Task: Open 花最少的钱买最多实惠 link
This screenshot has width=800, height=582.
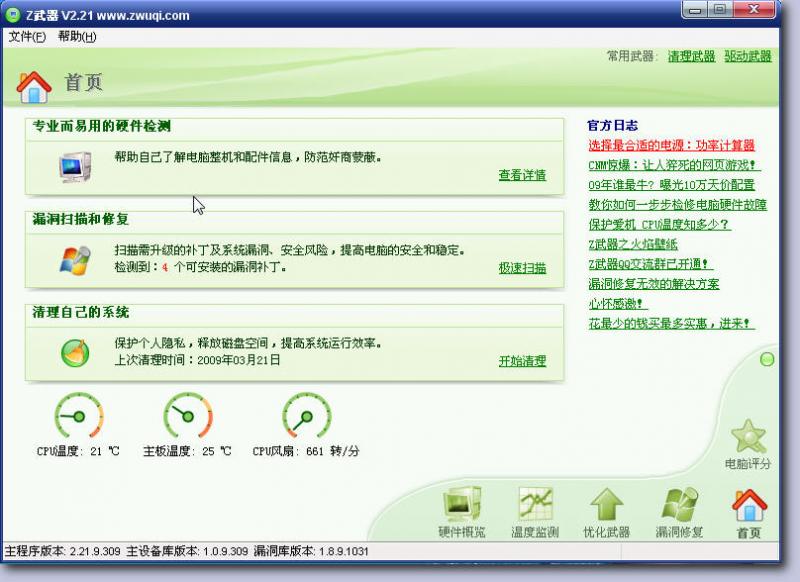Action: (671, 324)
